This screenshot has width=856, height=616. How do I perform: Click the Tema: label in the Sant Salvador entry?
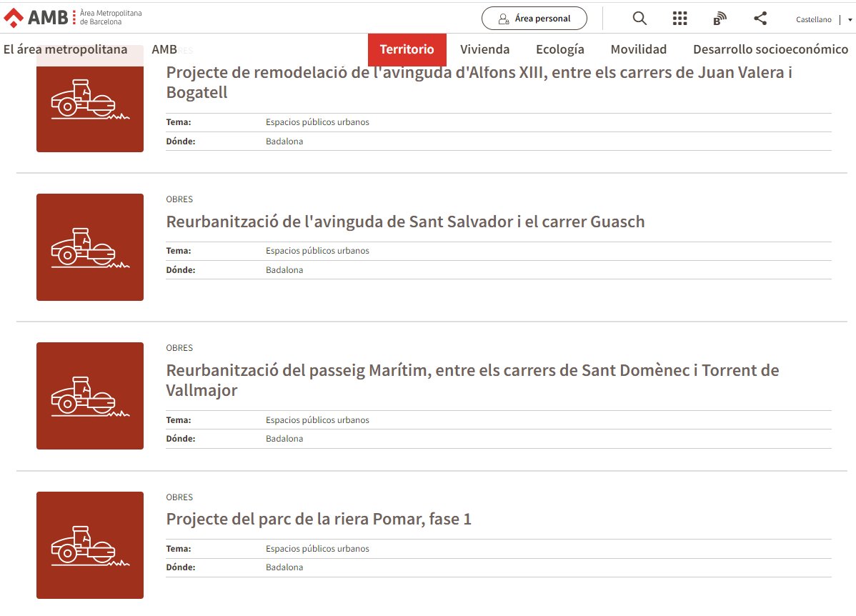[179, 251]
